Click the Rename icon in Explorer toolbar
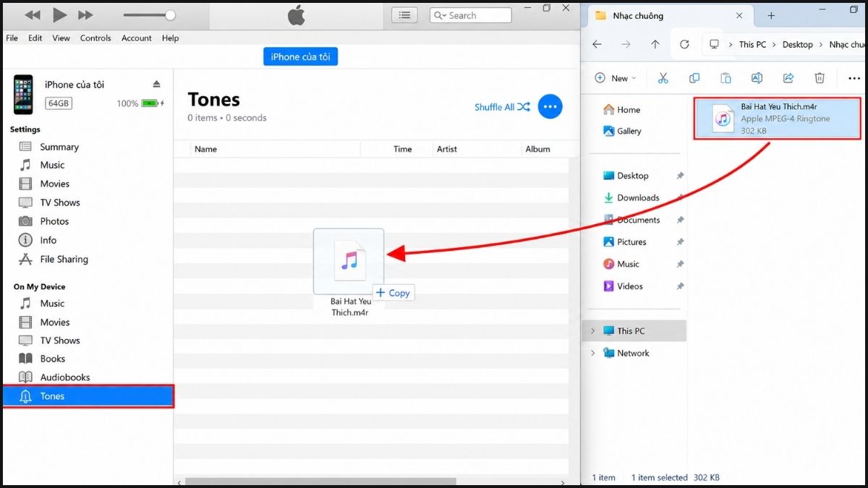The width and height of the screenshot is (868, 488). (757, 78)
